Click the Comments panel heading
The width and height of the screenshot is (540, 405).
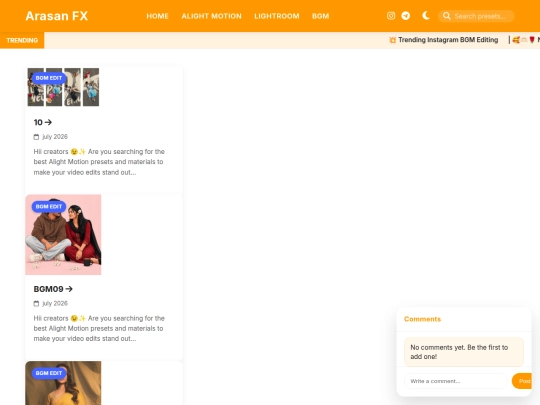point(422,319)
